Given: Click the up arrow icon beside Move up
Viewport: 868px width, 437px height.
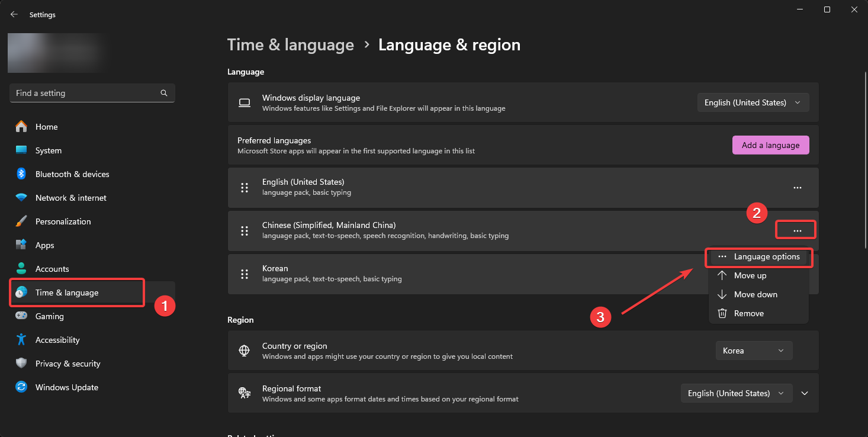Looking at the screenshot, I should [x=722, y=275].
